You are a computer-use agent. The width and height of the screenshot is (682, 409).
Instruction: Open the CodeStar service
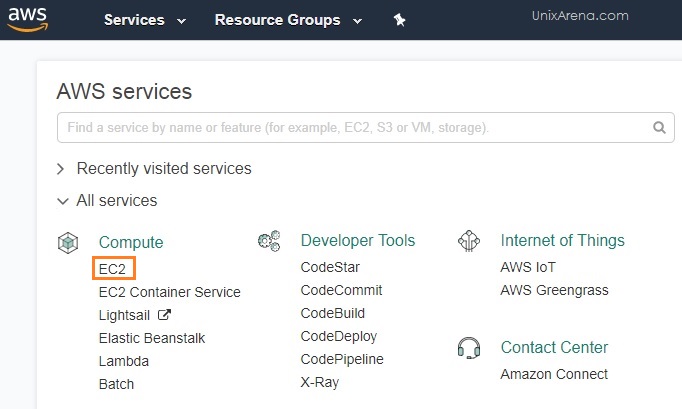pos(330,267)
